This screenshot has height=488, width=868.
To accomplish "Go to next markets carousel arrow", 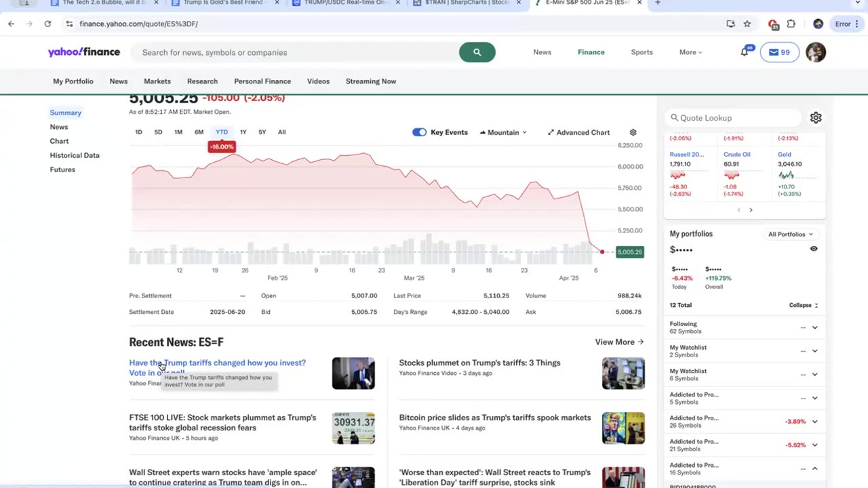I will 751,210.
